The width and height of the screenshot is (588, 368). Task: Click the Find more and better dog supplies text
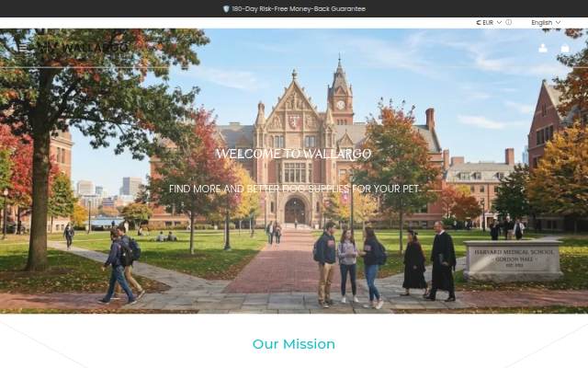tap(294, 189)
